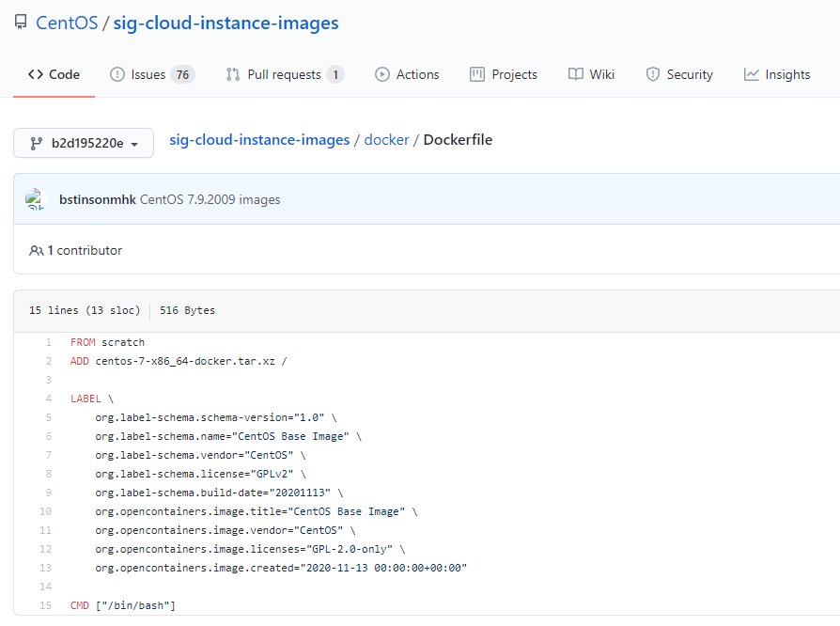Click the Security shield icon
The image size is (840, 626).
[x=653, y=74]
